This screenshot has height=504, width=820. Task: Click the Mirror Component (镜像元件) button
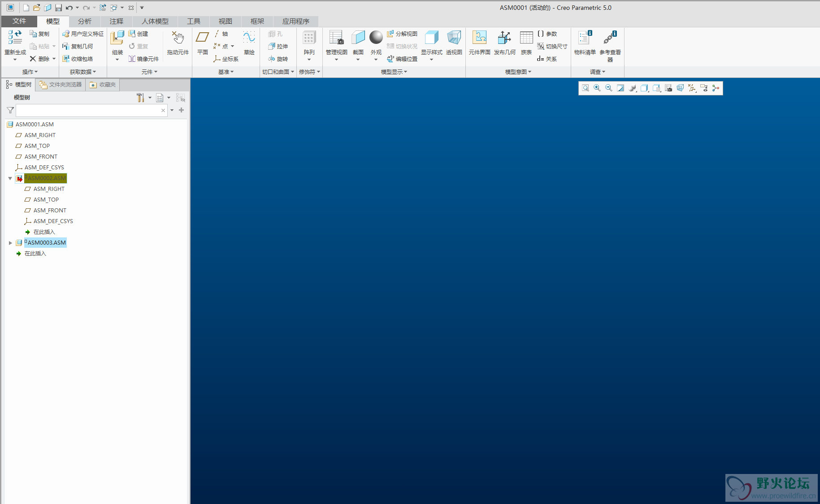(x=143, y=59)
